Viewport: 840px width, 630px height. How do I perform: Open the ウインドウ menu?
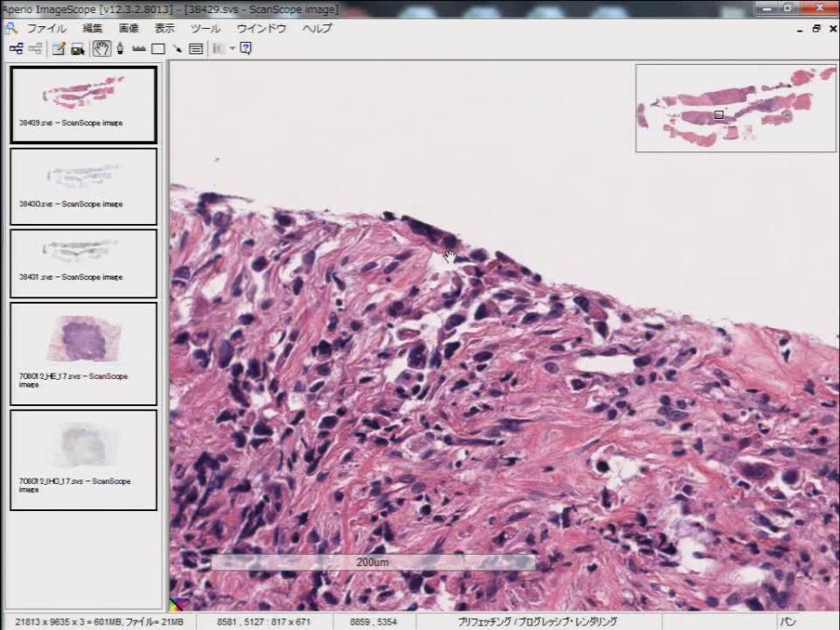click(261, 28)
